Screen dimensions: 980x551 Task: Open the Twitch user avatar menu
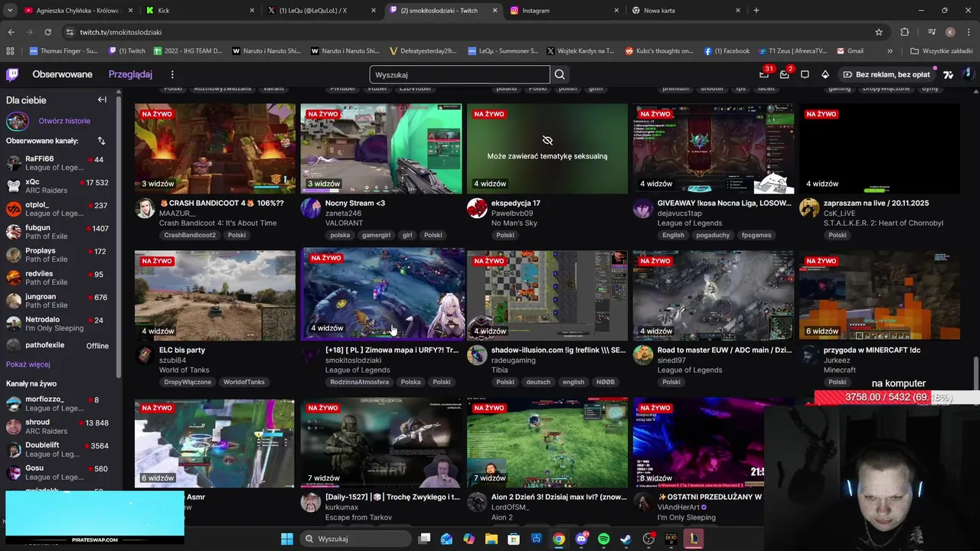click(x=968, y=74)
